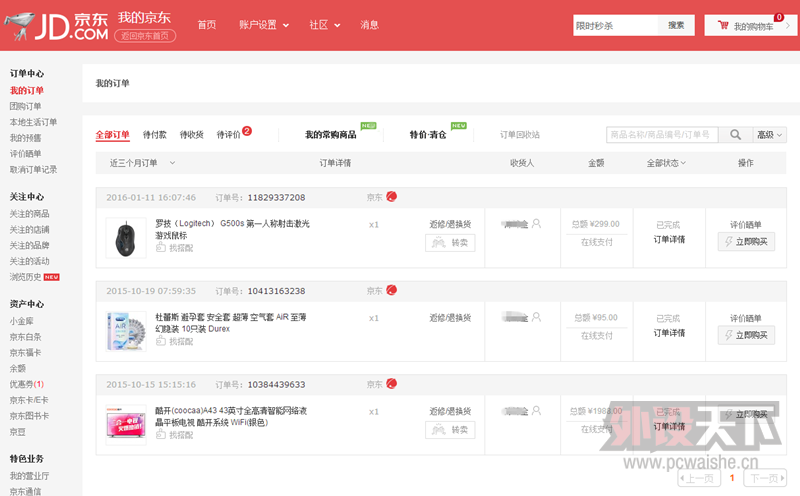Open the shopping cart icon
This screenshot has width=800, height=496.
[723, 25]
